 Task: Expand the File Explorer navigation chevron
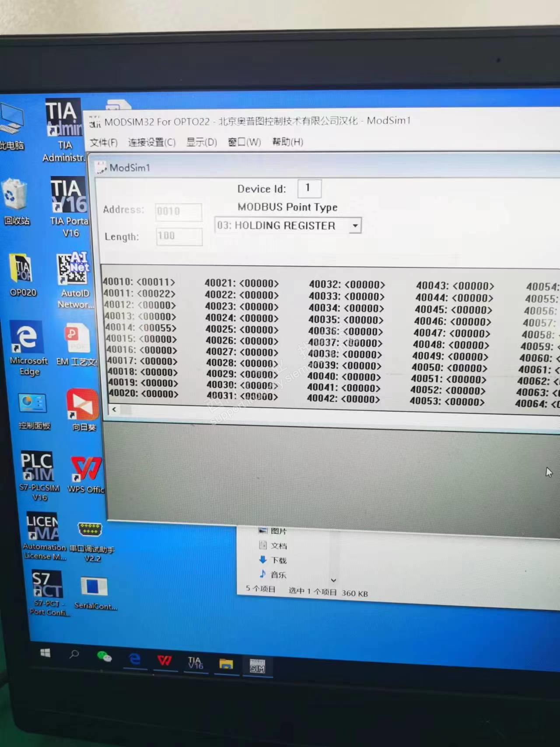(333, 581)
